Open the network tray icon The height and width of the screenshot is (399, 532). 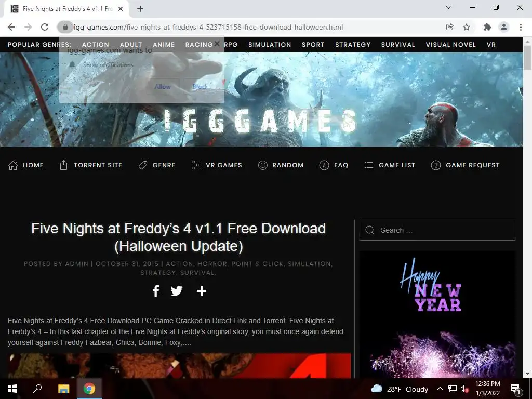click(x=453, y=389)
